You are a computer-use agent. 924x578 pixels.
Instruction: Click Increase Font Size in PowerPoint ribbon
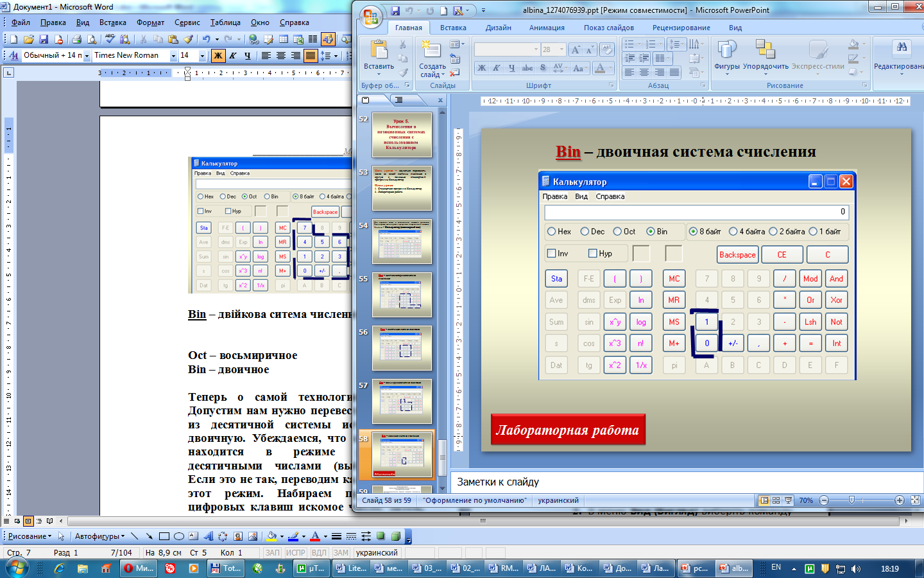(576, 49)
